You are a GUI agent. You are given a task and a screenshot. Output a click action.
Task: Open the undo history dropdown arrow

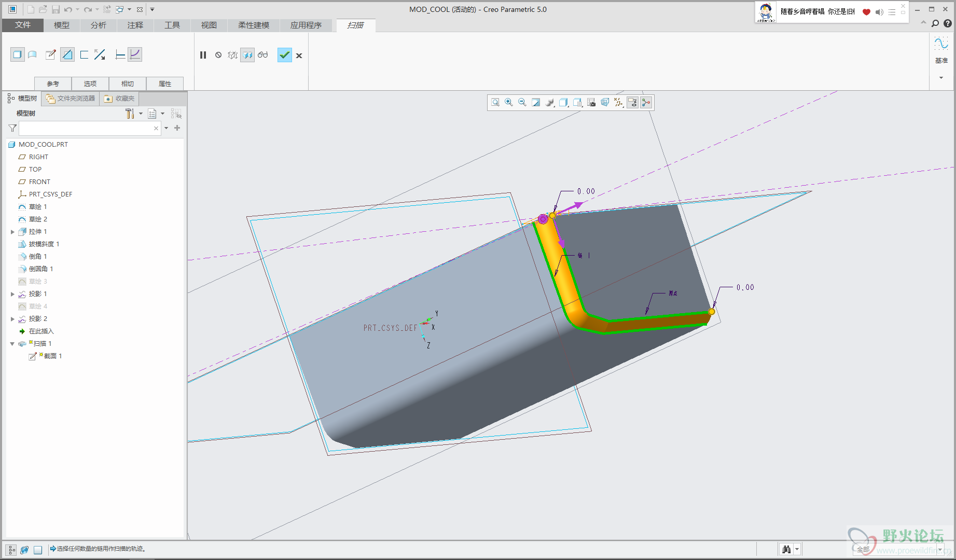78,9
